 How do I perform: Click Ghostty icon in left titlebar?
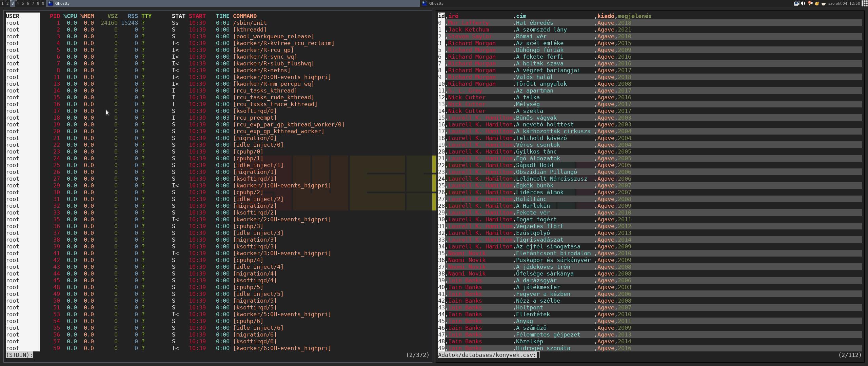(51, 3)
